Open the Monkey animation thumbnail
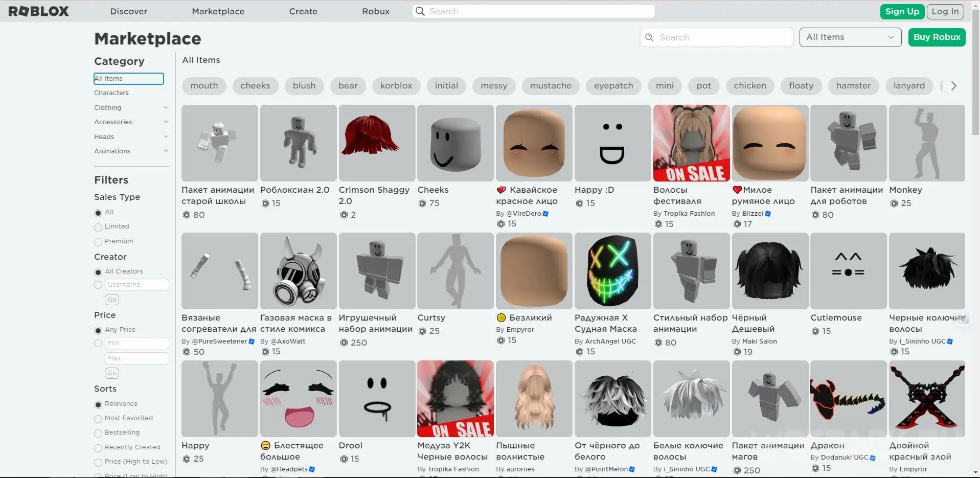The image size is (980, 478). tap(927, 143)
